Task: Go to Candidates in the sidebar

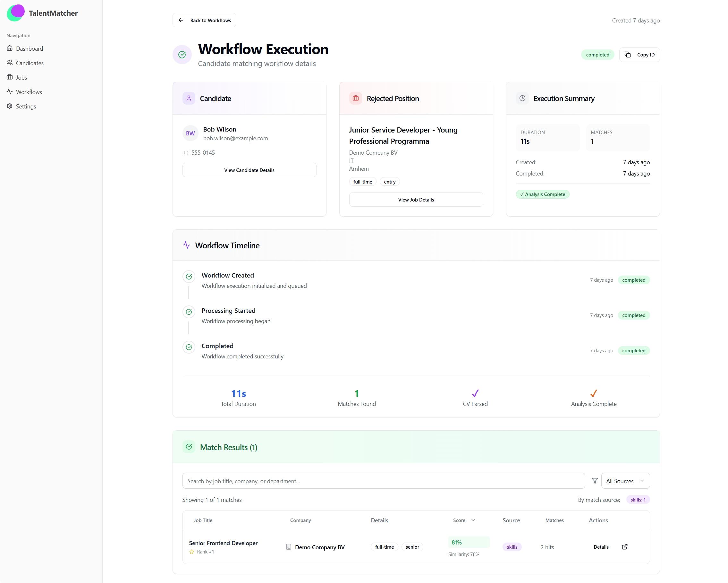Action: (30, 63)
